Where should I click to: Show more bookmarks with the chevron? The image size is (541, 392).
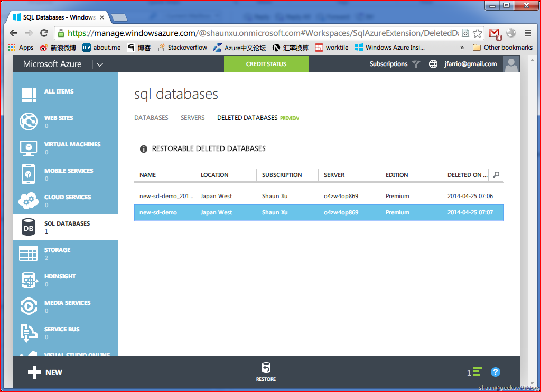click(462, 48)
